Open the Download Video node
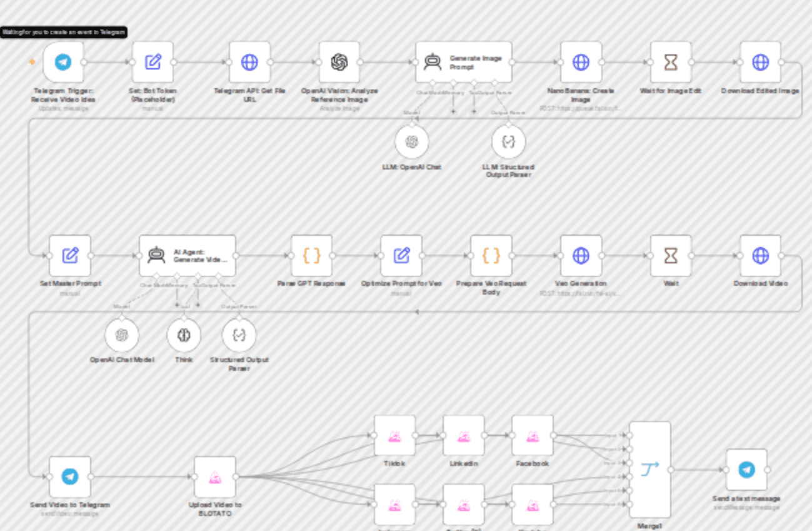The image size is (812, 531). (x=760, y=255)
